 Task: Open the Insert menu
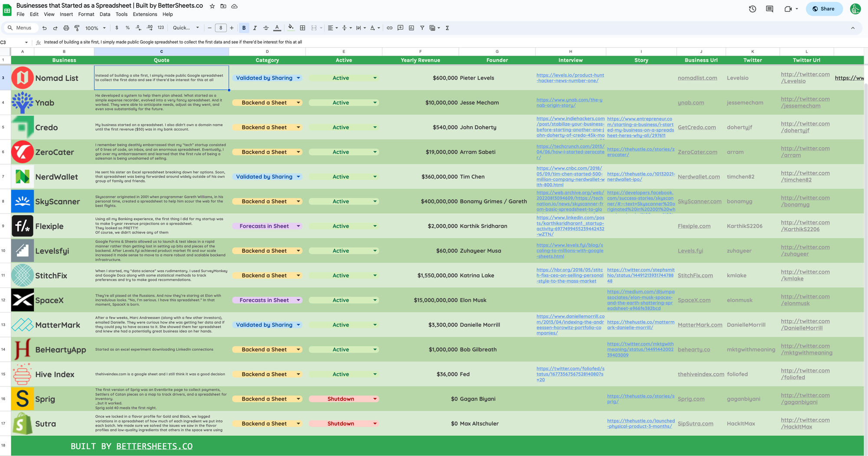click(x=66, y=14)
